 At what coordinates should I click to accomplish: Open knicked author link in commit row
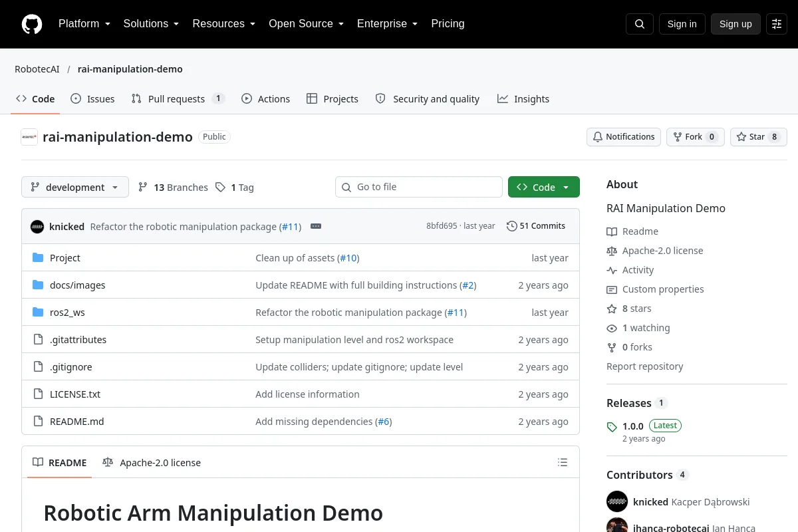click(x=66, y=227)
